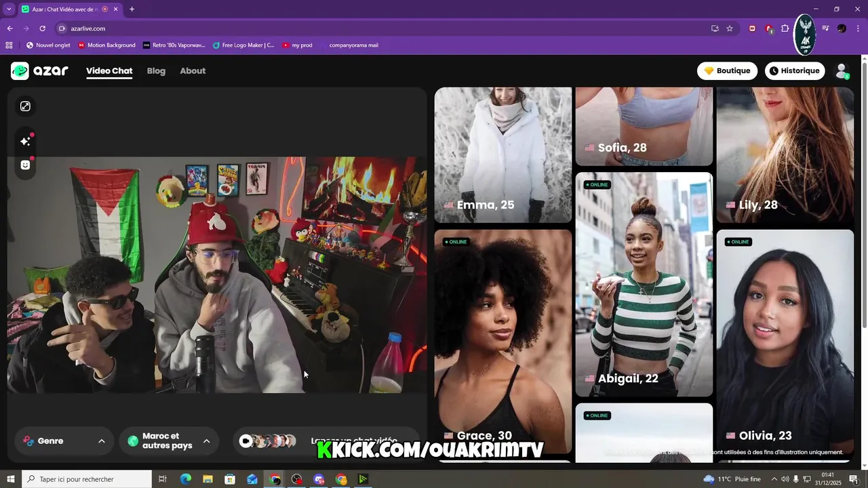The height and width of the screenshot is (488, 868).
Task: Open Motion Background bookmark
Action: point(106,45)
